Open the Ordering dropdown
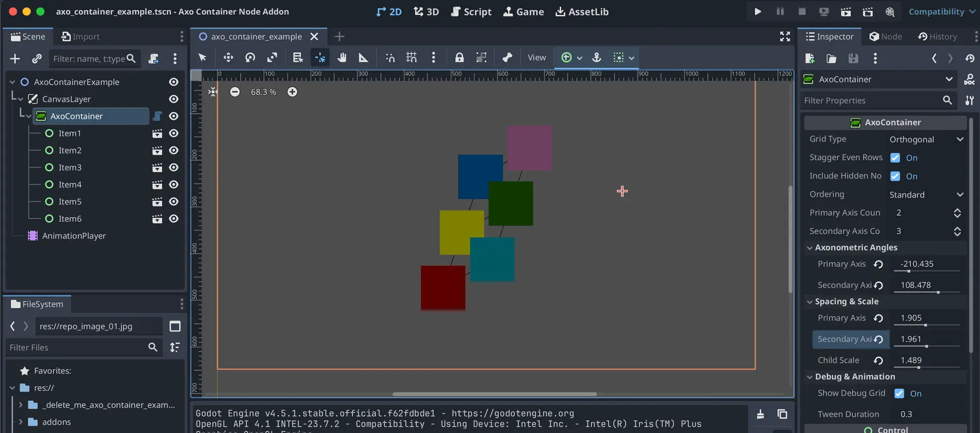Image resolution: width=980 pixels, height=433 pixels. pos(926,195)
